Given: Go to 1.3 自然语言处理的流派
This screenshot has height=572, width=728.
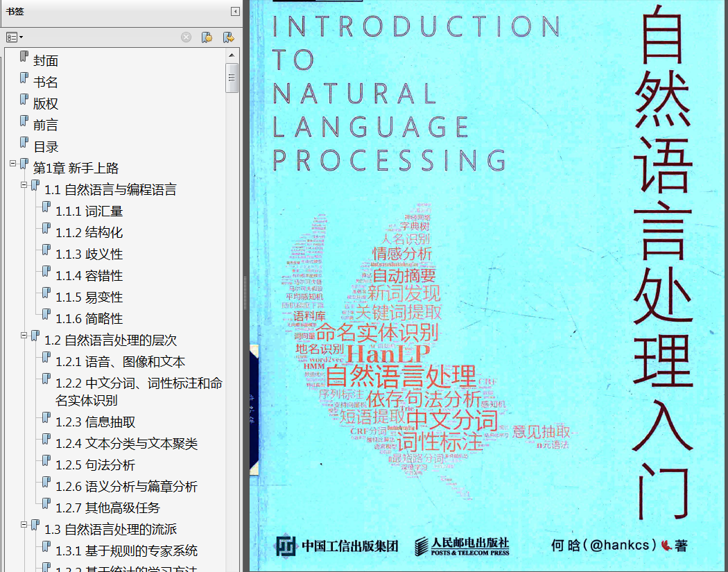Looking at the screenshot, I should pyautogui.click(x=110, y=529).
